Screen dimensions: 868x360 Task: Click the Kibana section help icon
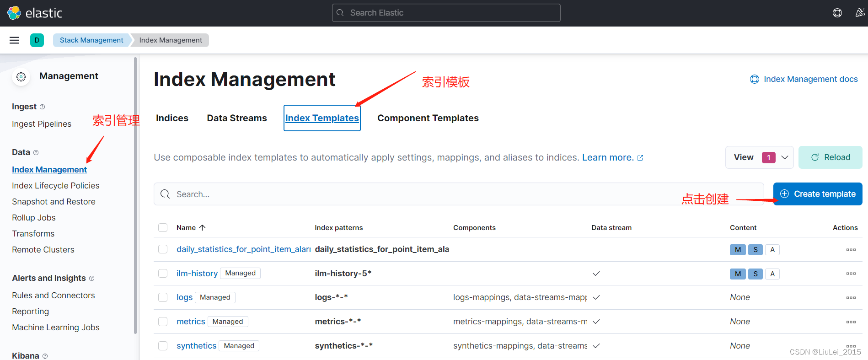tap(45, 356)
